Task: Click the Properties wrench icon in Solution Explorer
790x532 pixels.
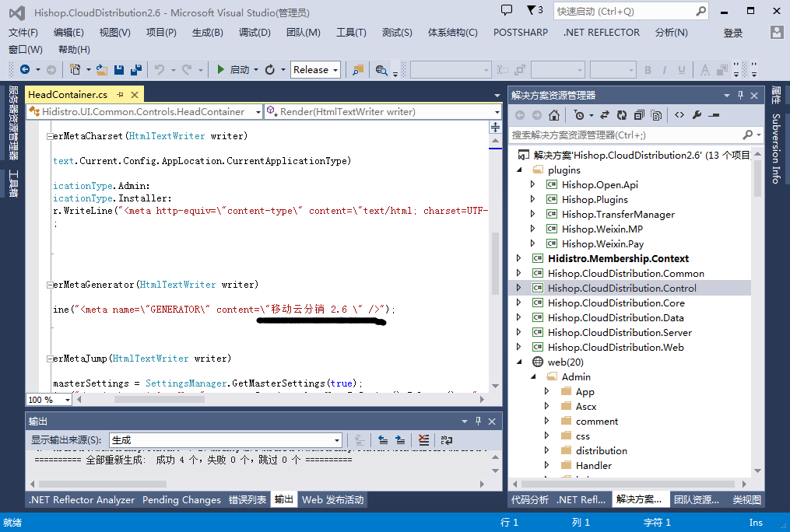Action: (x=695, y=114)
